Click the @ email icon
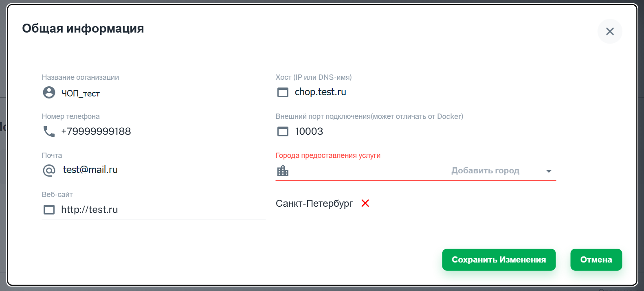This screenshot has height=291, width=644. pyautogui.click(x=49, y=170)
